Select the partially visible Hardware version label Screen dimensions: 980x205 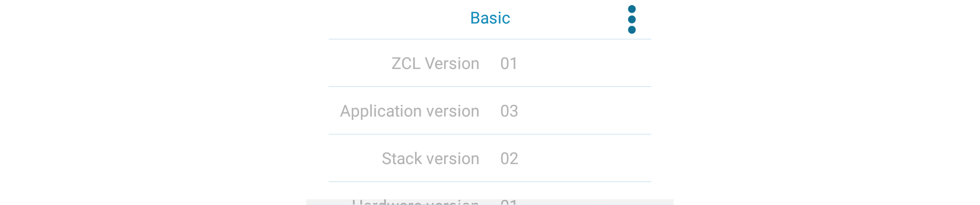pyautogui.click(x=415, y=202)
